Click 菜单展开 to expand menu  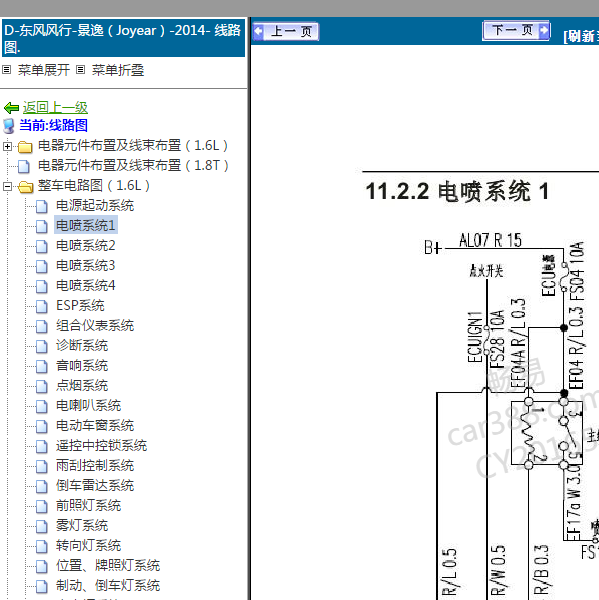pyautogui.click(x=44, y=70)
